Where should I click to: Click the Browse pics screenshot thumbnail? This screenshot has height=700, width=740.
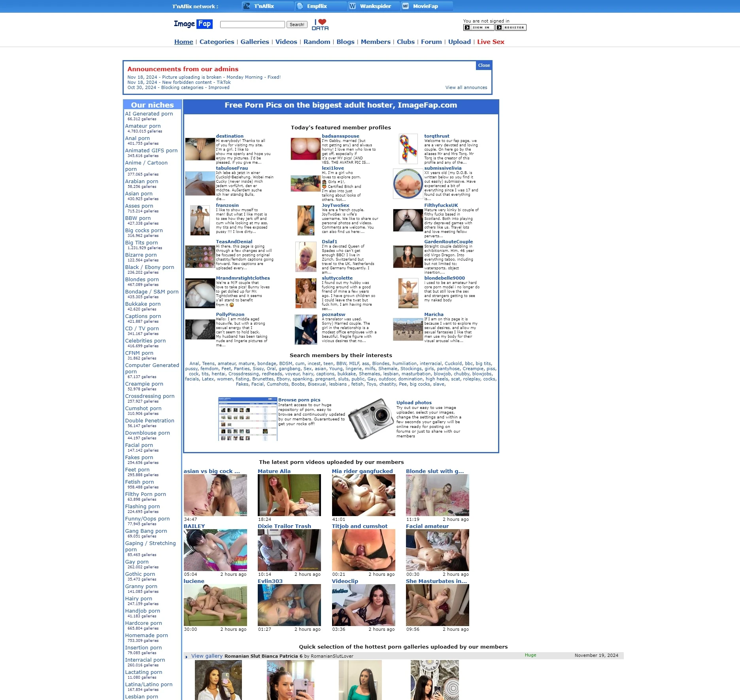pos(247,419)
